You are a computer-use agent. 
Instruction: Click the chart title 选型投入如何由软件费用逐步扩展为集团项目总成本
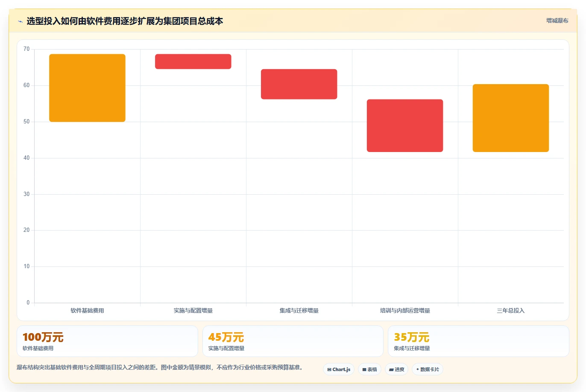tap(125, 21)
